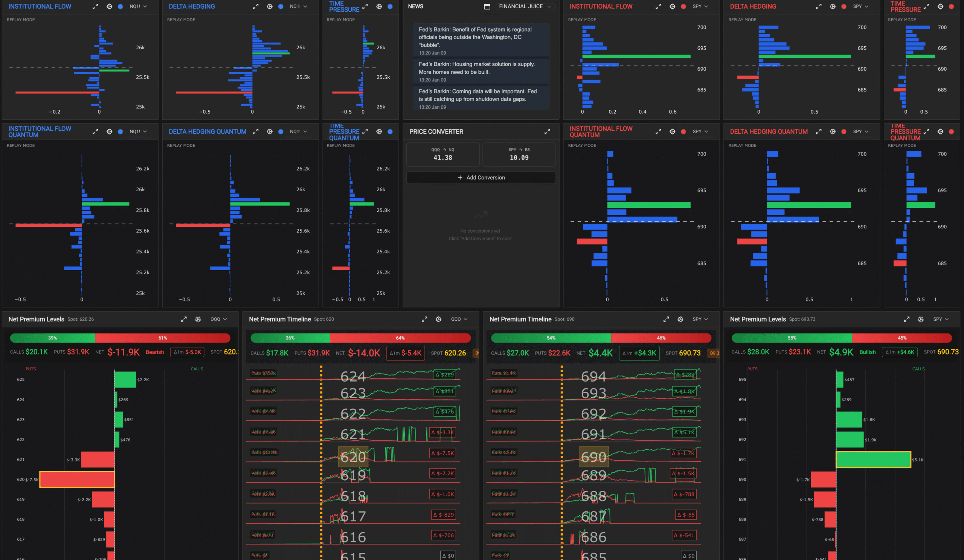The width and height of the screenshot is (964, 560).
Task: Open QQQ dropdown in Net Premium Timeline
Action: click(x=459, y=319)
